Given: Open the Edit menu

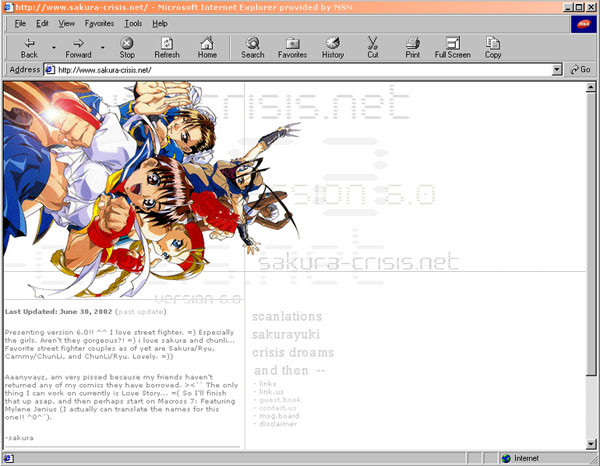Looking at the screenshot, I should coord(42,24).
